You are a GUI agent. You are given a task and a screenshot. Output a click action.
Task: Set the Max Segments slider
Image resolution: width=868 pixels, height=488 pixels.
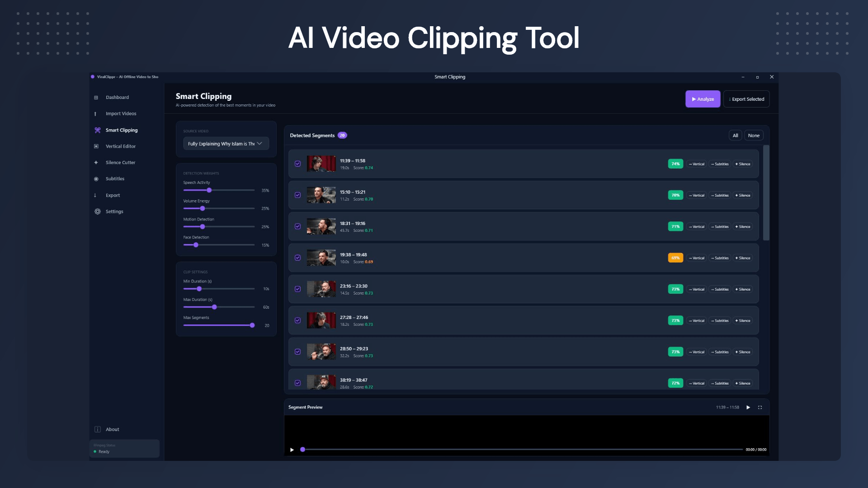click(x=219, y=325)
